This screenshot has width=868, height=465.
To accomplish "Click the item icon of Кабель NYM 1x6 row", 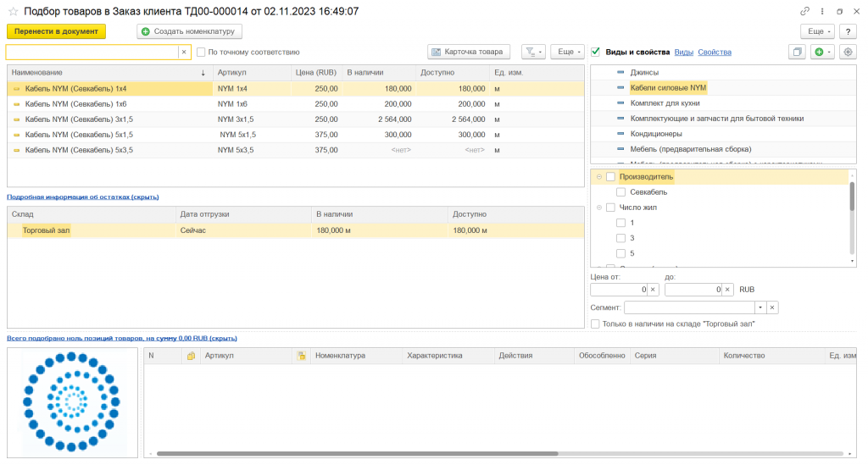I will pos(17,104).
